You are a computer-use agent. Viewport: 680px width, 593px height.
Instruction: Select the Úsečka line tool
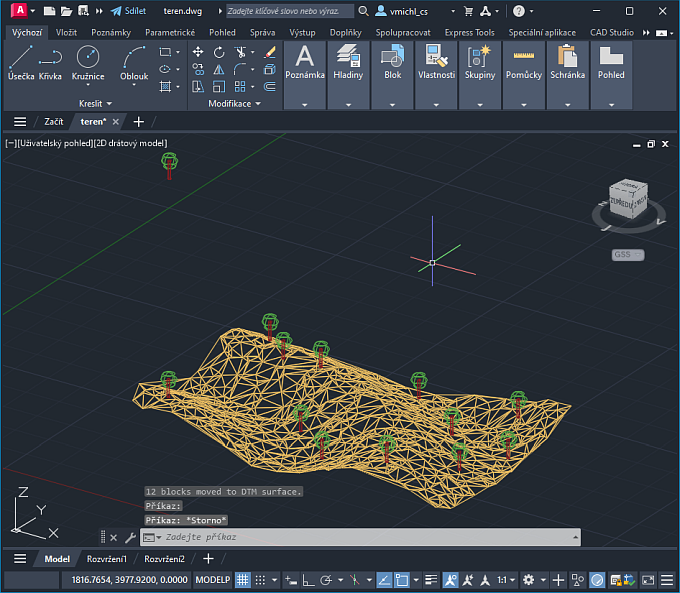tap(20, 62)
